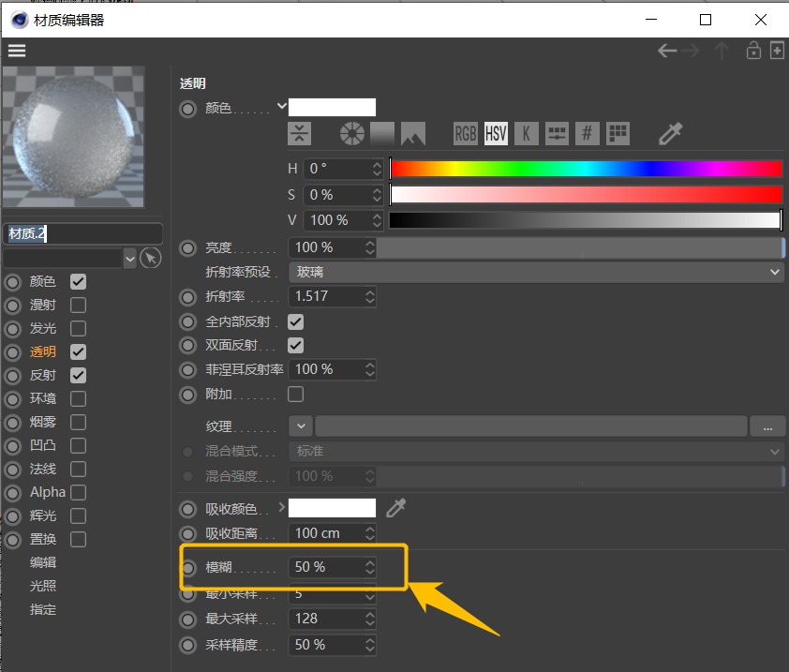789x672 pixels.
Task: Click the forward arrow navigation icon
Action: click(x=691, y=51)
